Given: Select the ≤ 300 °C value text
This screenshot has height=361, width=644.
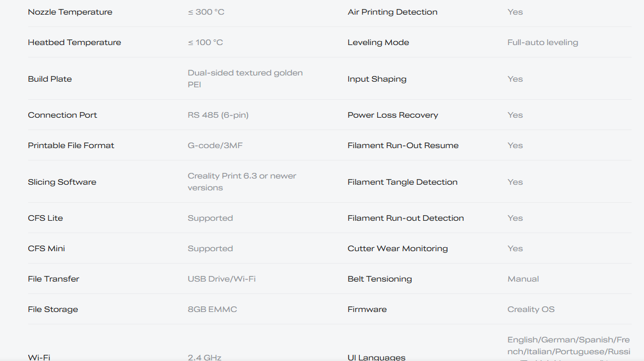Looking at the screenshot, I should (x=206, y=12).
